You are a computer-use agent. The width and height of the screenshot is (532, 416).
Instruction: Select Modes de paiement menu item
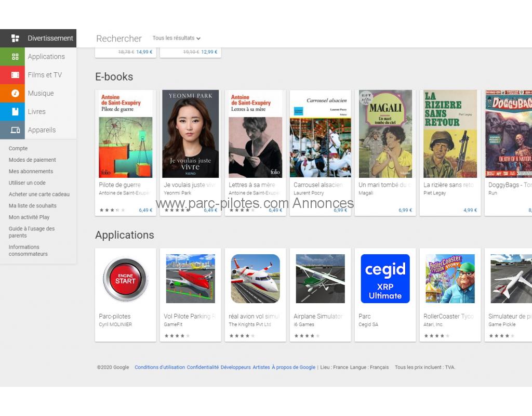32,160
